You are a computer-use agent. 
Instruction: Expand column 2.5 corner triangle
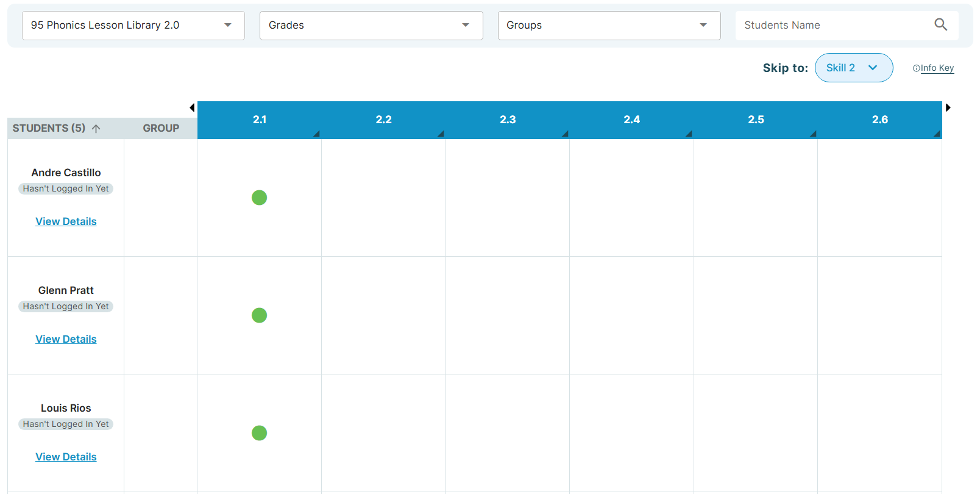(813, 134)
